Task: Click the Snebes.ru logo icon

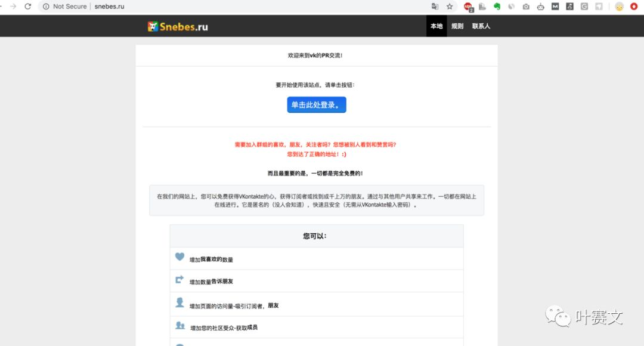Action: [152, 26]
